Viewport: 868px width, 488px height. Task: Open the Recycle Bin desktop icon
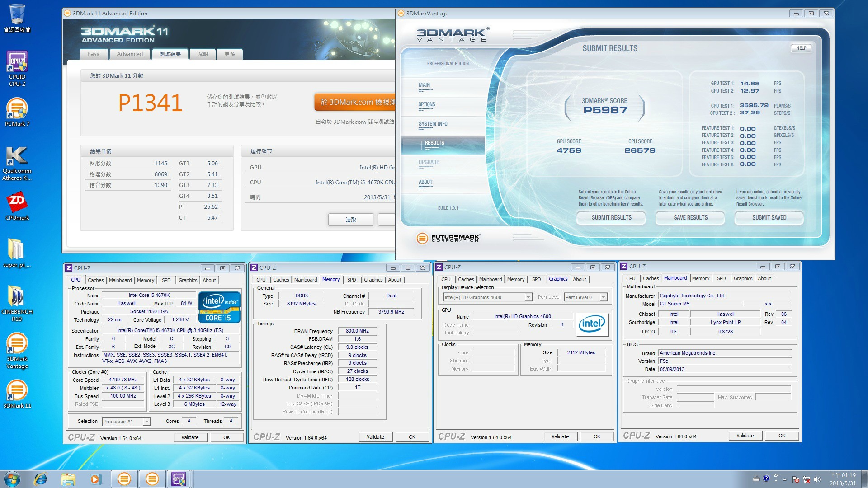coord(17,19)
